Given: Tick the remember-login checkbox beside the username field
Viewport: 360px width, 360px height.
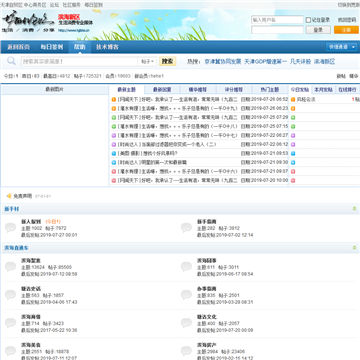Looking at the screenshot, I should click(308, 20).
